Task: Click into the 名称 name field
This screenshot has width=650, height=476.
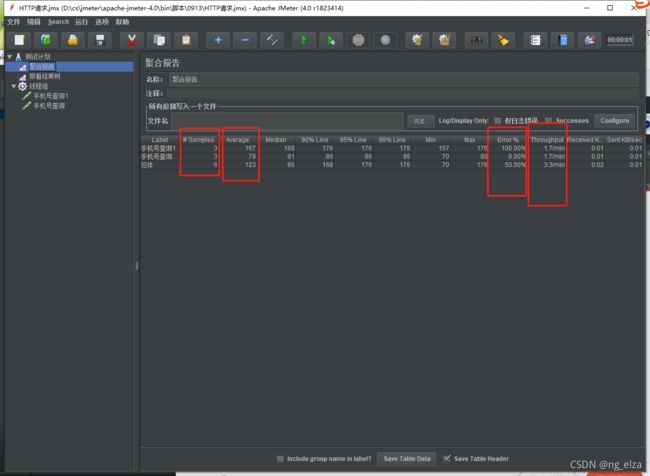Action: tap(404, 79)
